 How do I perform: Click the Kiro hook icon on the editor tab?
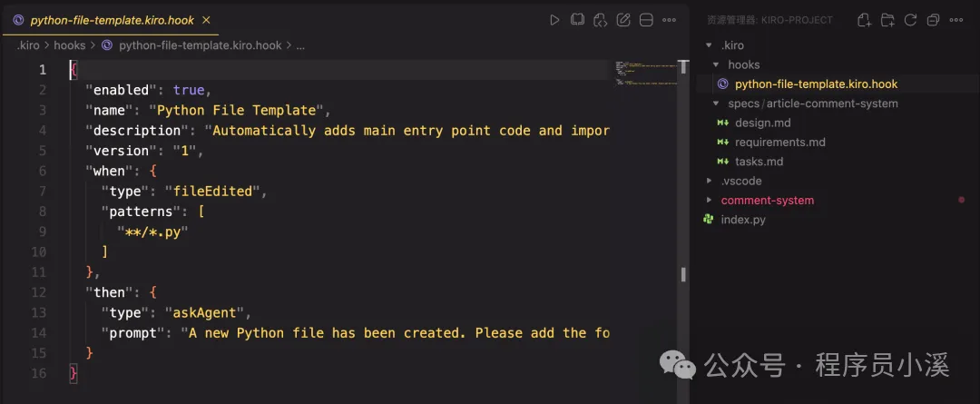tap(18, 20)
